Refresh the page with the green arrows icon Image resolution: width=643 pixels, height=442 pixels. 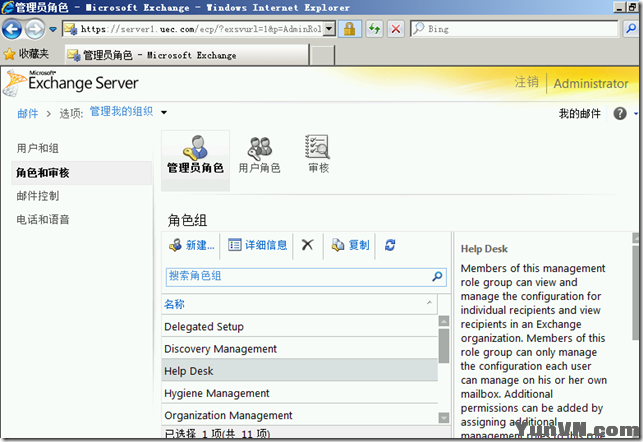374,29
